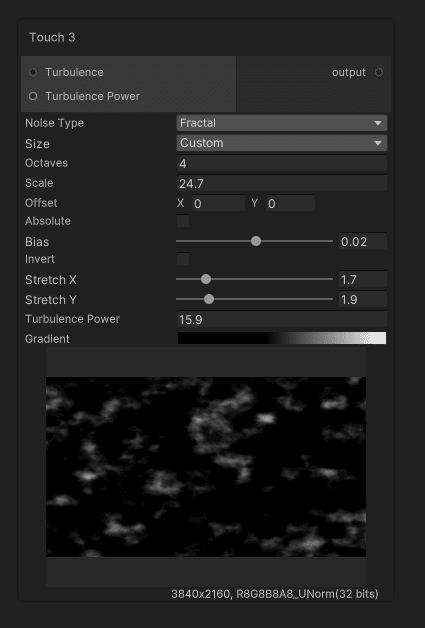Click the Turbulence Power field 15.9
This screenshot has width=425, height=628.
282,320
